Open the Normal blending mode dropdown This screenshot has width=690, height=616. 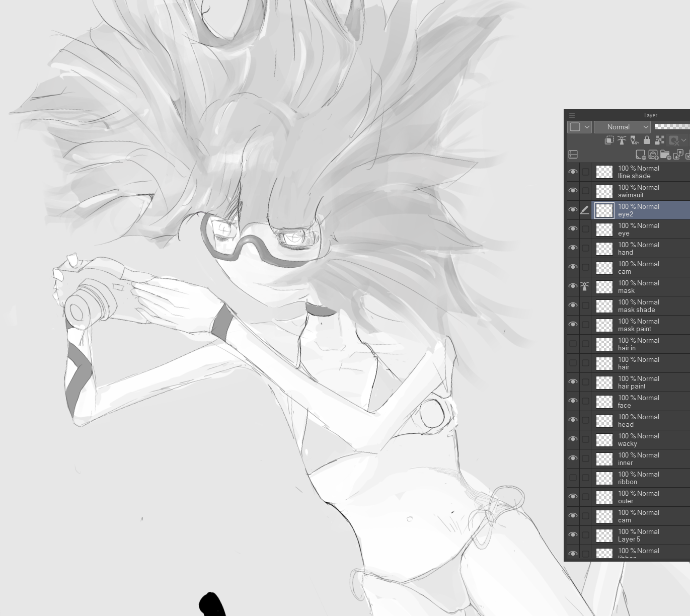pos(622,127)
